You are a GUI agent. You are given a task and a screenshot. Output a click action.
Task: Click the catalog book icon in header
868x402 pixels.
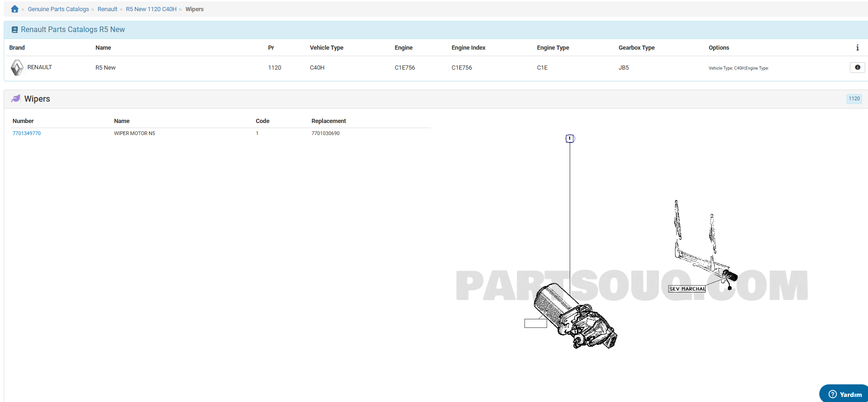14,30
